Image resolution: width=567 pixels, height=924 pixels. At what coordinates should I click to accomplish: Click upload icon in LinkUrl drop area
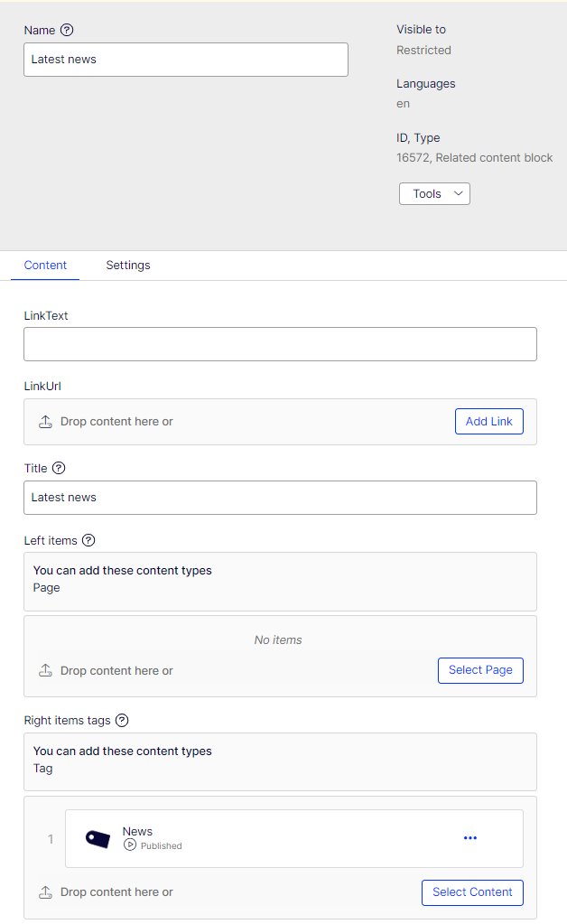45,421
